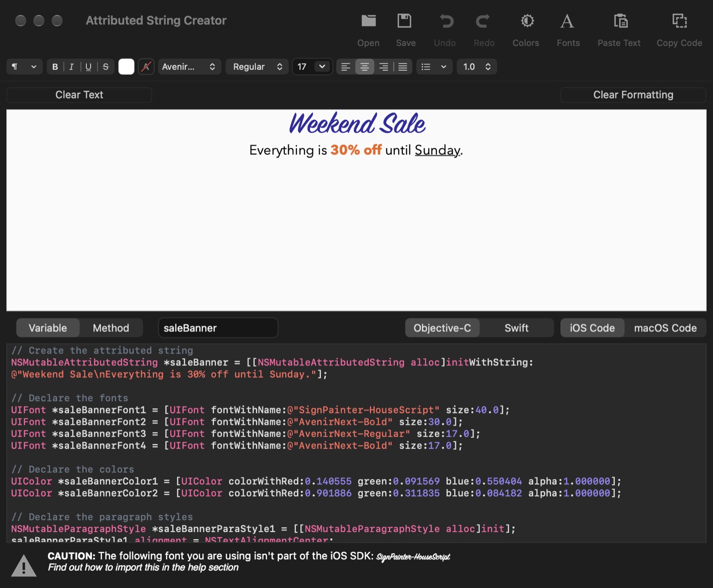This screenshot has width=713, height=588.
Task: Open the Regular typeface dropdown
Action: tap(257, 67)
